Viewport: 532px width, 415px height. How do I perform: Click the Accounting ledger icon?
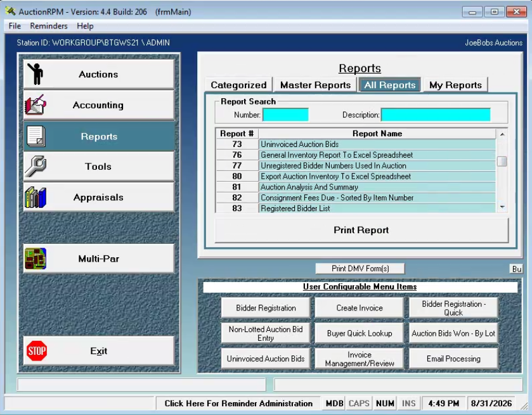36,105
